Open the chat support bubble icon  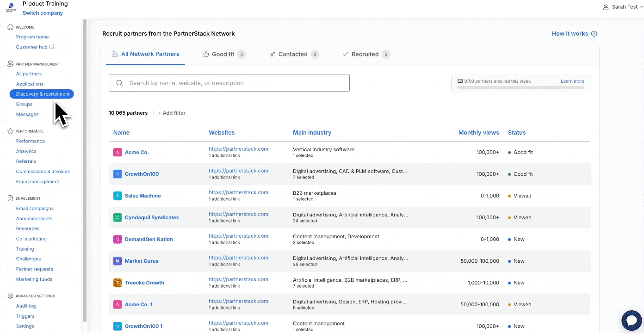pyautogui.click(x=631, y=320)
